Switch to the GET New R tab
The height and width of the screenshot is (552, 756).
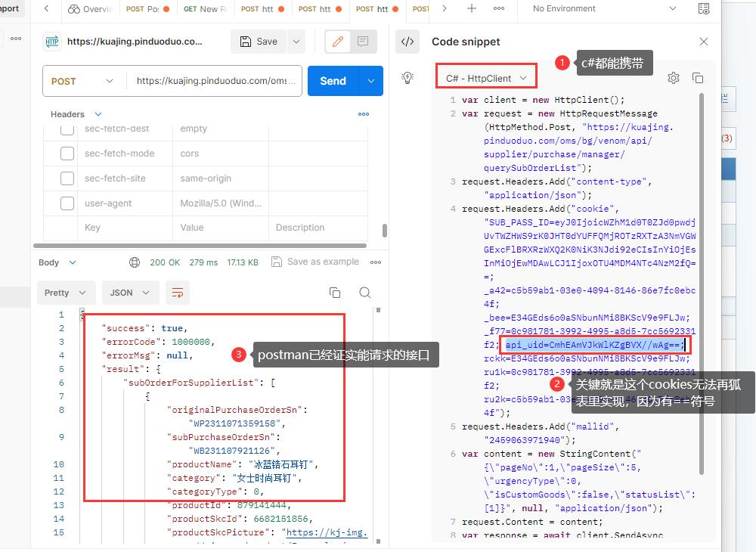[x=205, y=8]
